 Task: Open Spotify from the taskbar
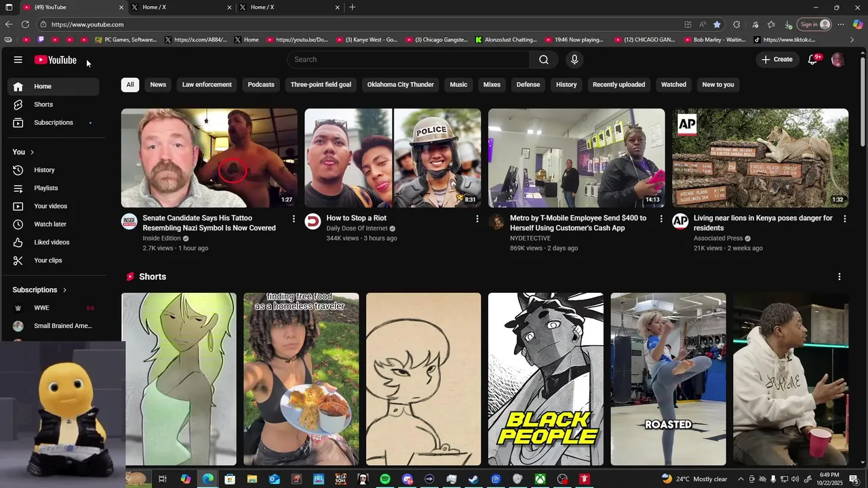(x=385, y=479)
